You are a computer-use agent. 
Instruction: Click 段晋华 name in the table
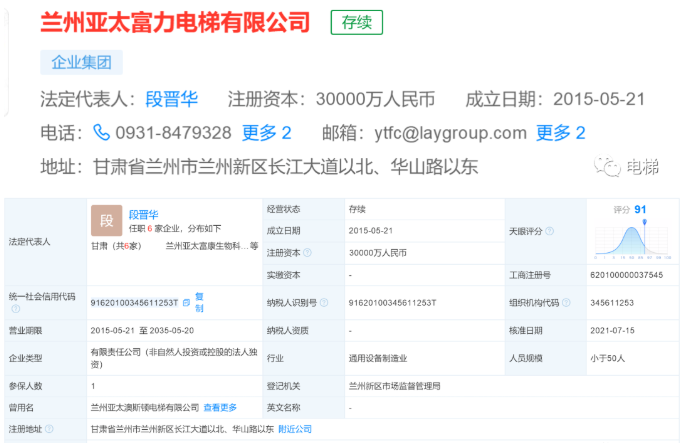coord(144,214)
